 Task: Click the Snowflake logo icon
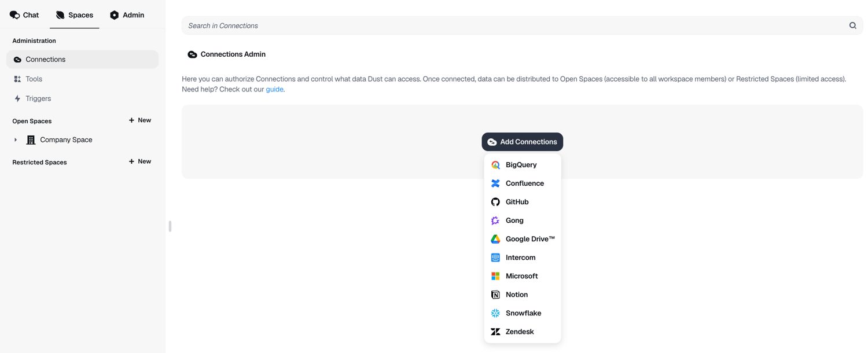[495, 313]
